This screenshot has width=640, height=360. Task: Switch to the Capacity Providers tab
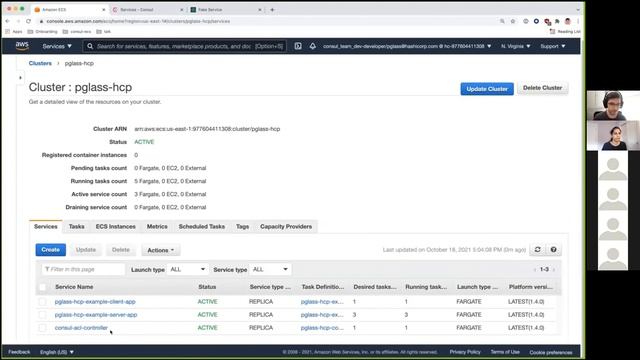(x=286, y=227)
